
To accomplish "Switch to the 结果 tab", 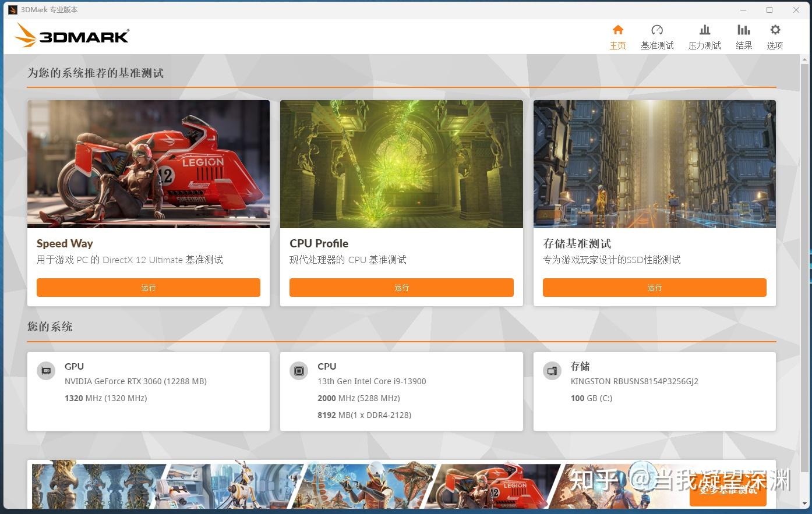I will point(743,36).
